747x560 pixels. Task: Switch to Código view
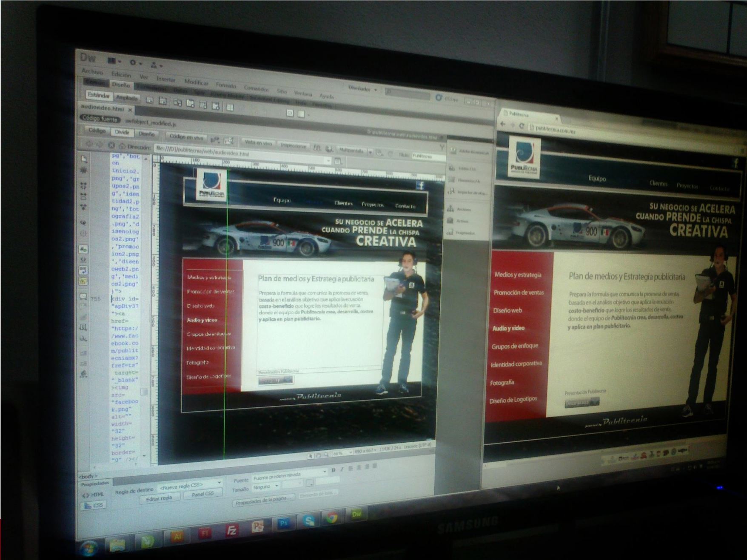pos(97,131)
